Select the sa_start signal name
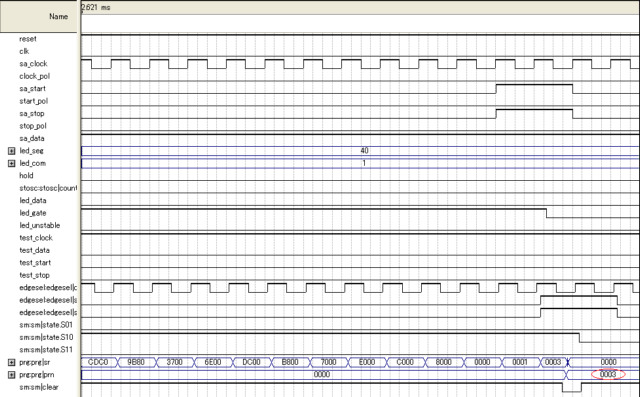This screenshot has height=397, width=640. point(32,89)
